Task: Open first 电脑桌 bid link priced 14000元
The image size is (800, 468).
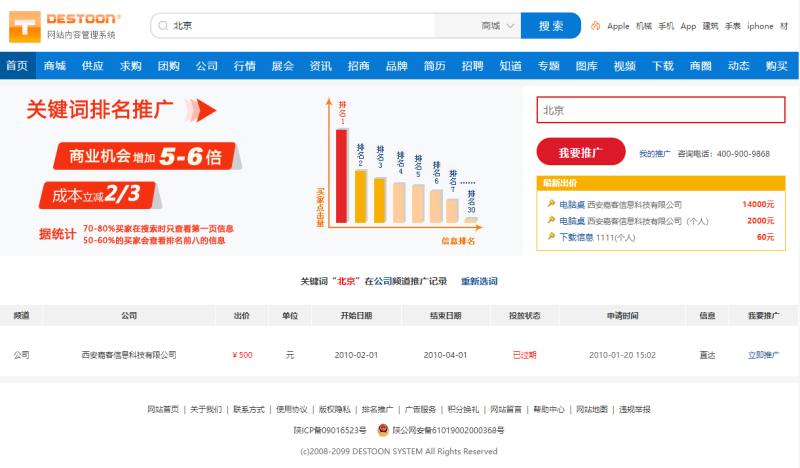Action: point(572,205)
